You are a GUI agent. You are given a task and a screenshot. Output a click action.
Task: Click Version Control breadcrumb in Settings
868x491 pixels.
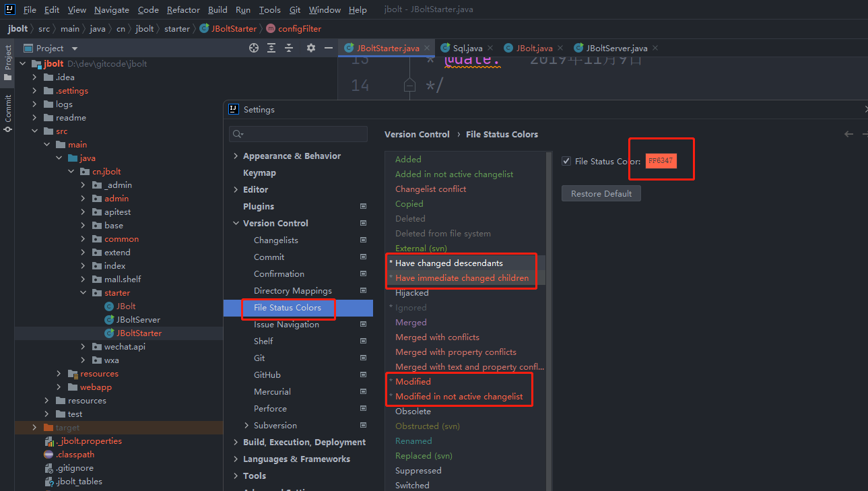click(x=417, y=134)
